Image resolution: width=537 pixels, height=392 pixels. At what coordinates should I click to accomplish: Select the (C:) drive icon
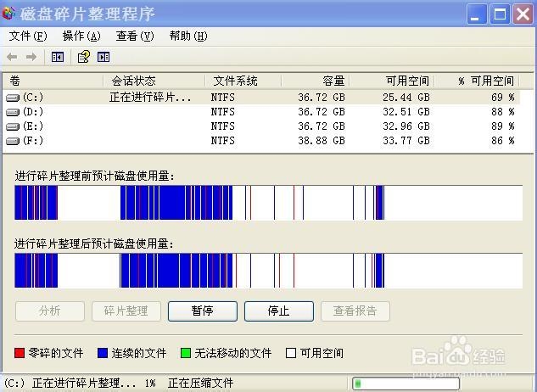coord(13,98)
